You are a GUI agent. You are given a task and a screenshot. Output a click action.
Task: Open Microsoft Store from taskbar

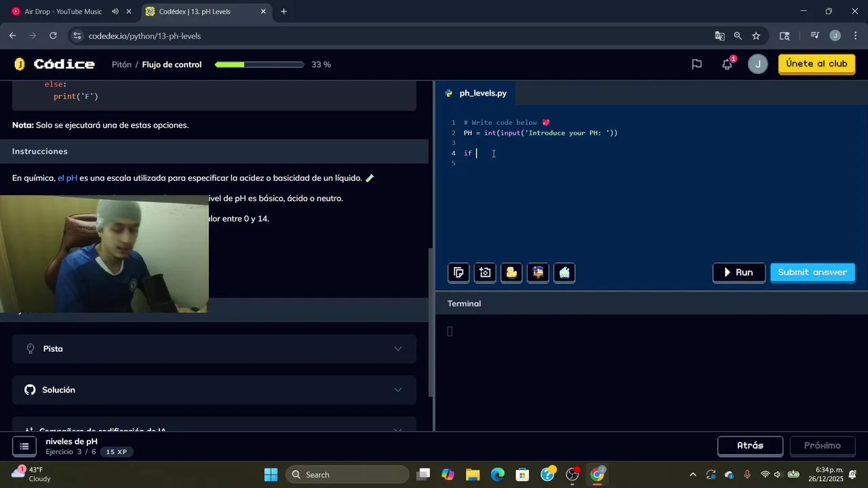click(x=522, y=474)
